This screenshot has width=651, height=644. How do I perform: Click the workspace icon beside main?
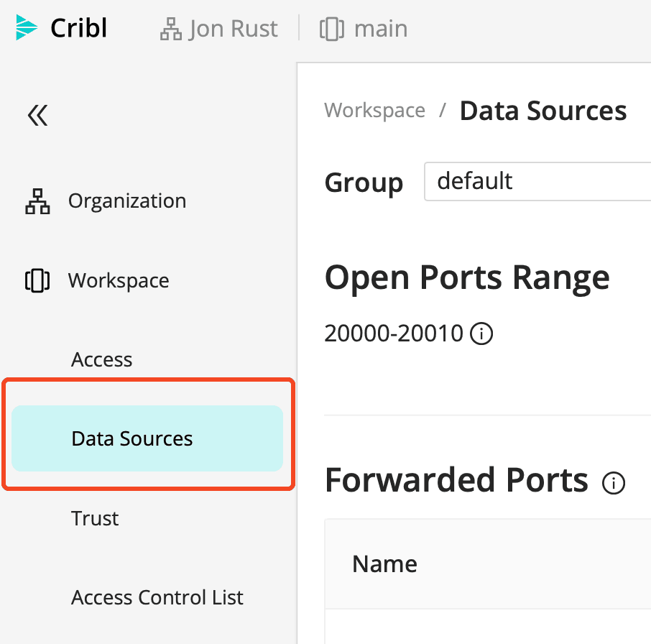coord(331,29)
